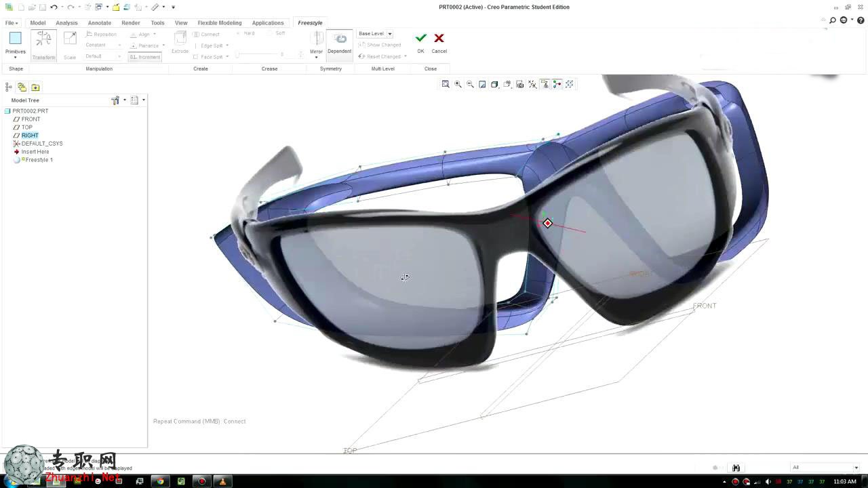Toggle the Hard crease option

(245, 33)
